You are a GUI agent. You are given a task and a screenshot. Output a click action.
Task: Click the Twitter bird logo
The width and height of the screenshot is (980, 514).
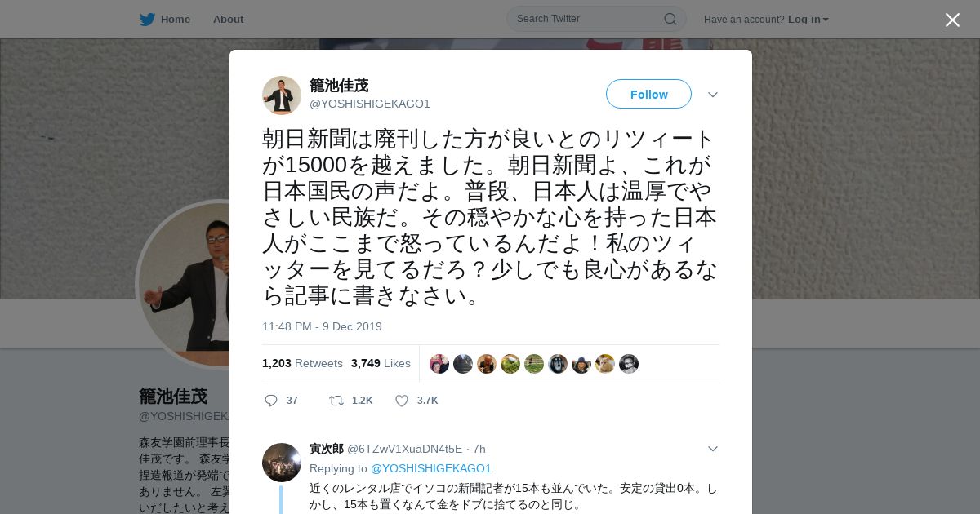(147, 20)
